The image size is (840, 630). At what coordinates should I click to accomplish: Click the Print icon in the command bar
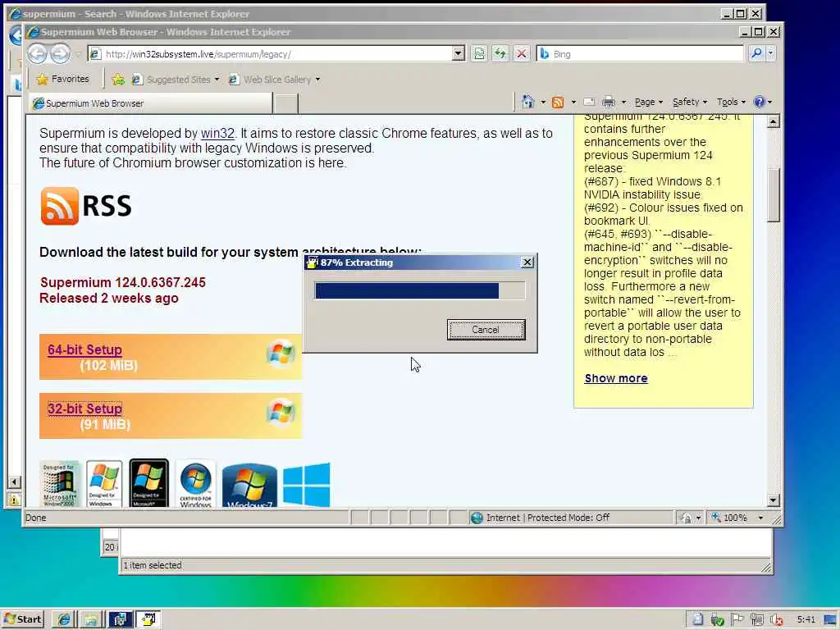pos(609,102)
